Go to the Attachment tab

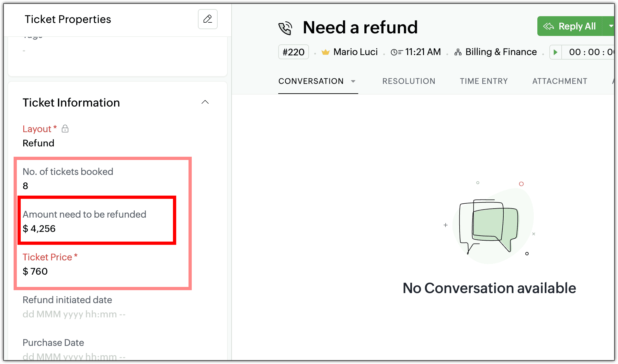point(560,81)
